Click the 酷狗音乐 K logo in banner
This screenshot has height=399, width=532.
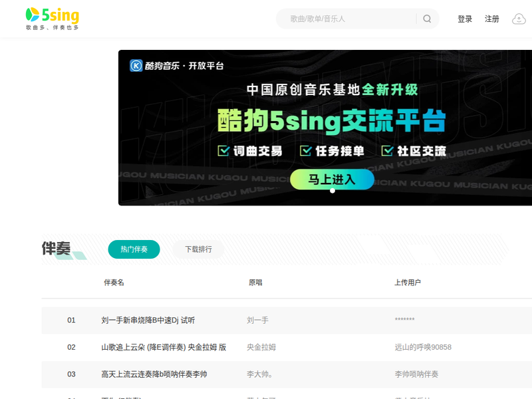point(136,65)
